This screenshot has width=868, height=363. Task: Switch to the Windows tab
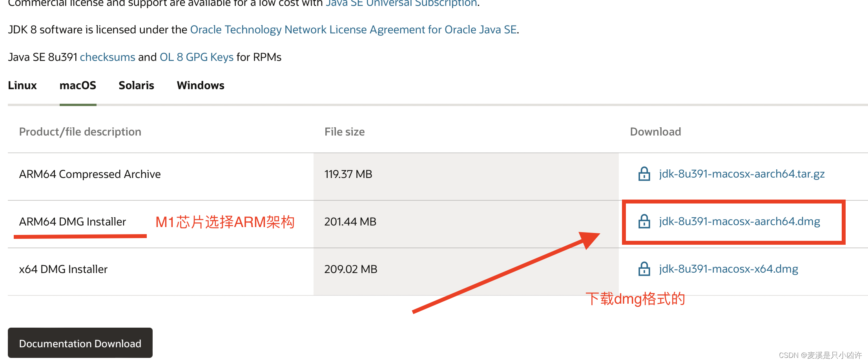click(x=200, y=85)
